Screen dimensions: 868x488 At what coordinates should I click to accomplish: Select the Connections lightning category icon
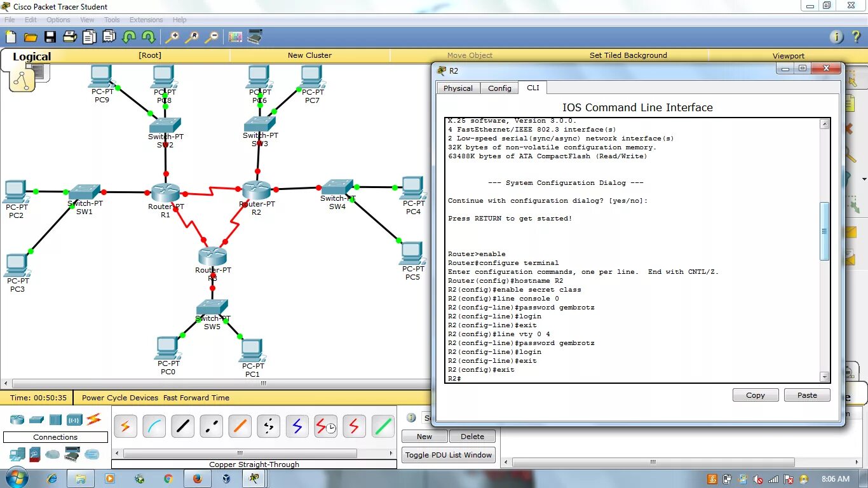94,419
